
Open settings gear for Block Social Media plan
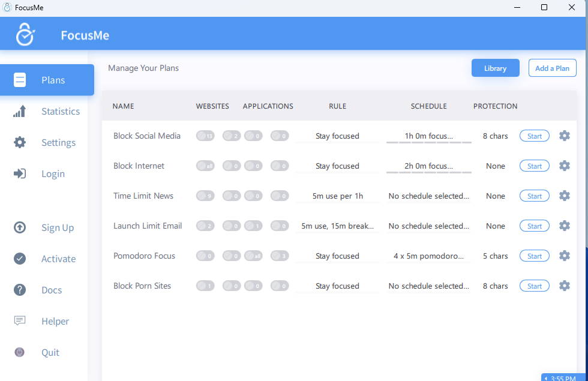(x=564, y=136)
